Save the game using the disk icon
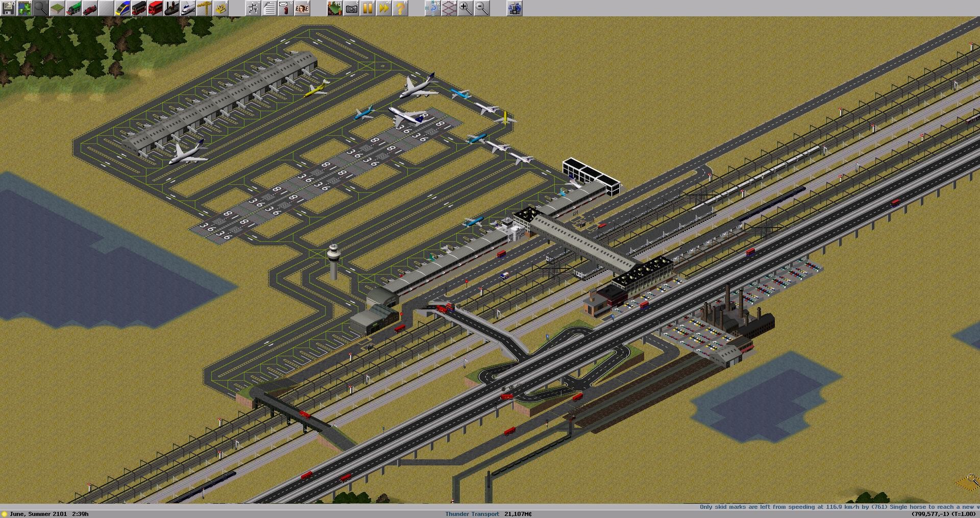980x518 pixels. pos(7,8)
